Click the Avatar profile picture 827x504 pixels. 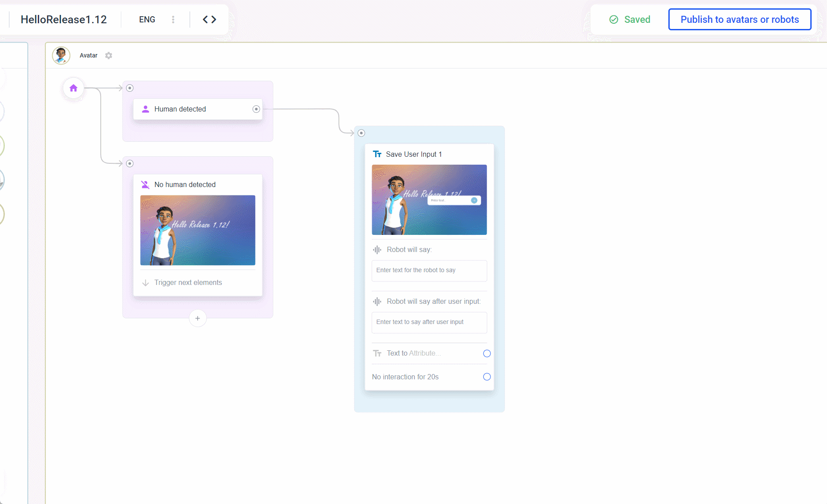pyautogui.click(x=61, y=56)
